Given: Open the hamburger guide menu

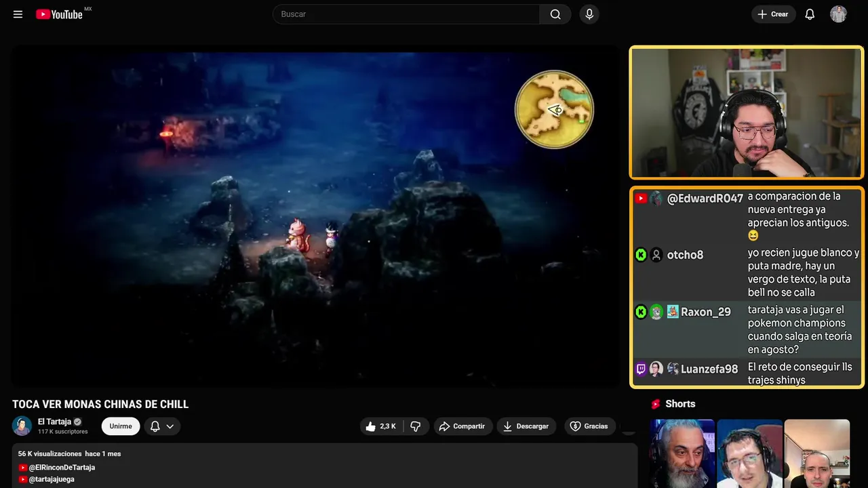Looking at the screenshot, I should point(18,14).
